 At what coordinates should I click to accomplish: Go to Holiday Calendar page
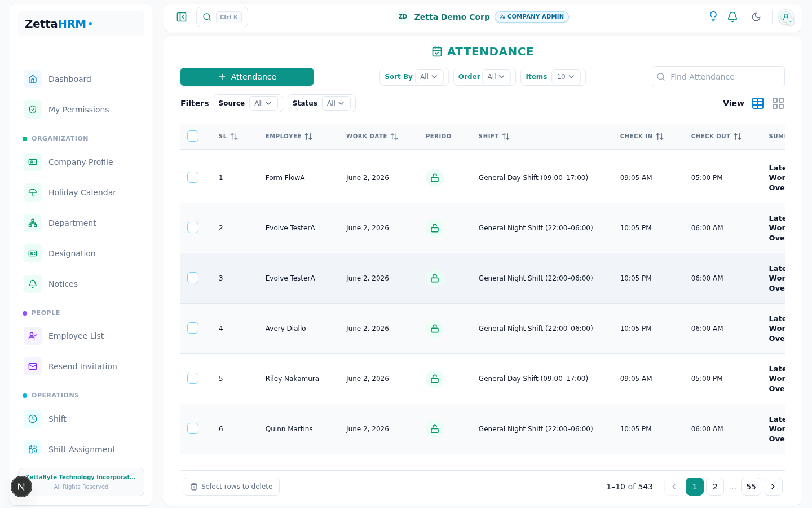(x=81, y=192)
